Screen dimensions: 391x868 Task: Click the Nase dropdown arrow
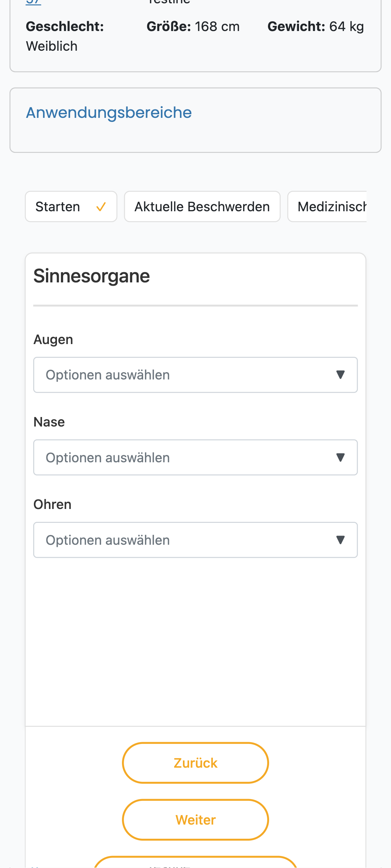(x=340, y=458)
